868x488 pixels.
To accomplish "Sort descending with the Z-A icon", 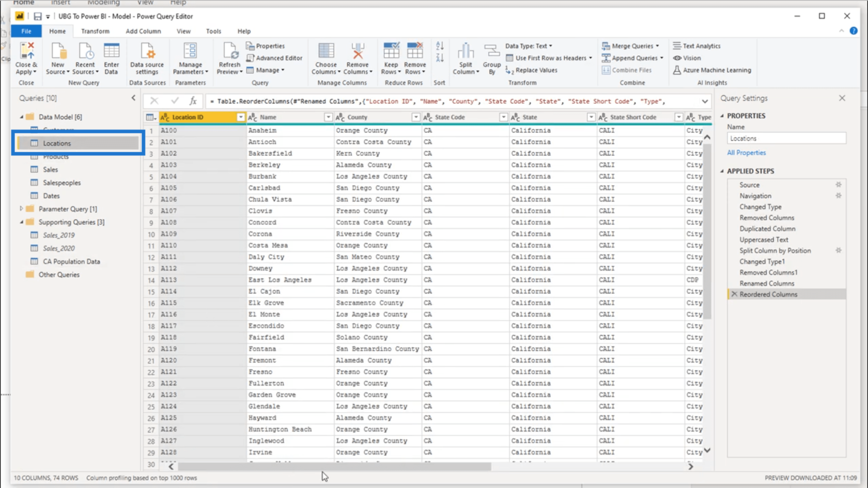I will (440, 58).
